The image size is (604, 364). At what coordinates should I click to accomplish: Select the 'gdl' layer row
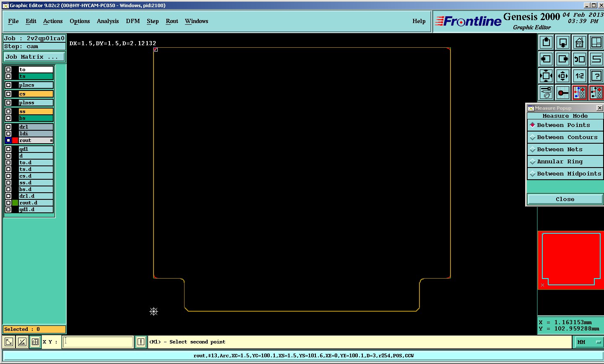pyautogui.click(x=36, y=149)
